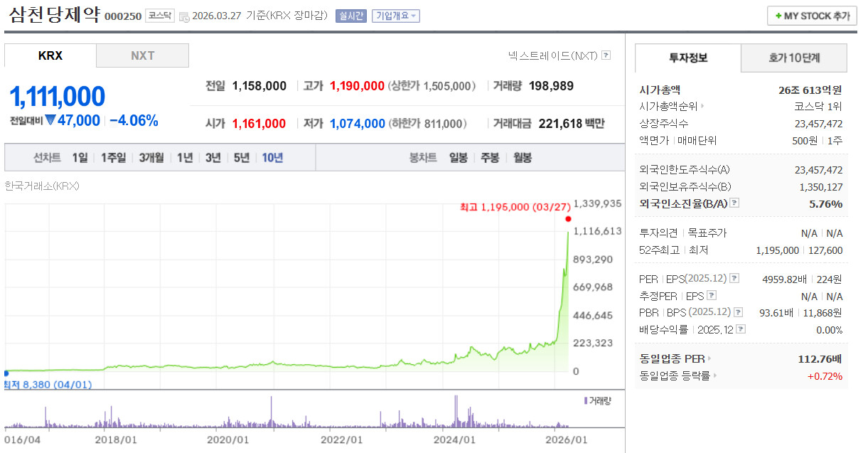This screenshot has height=453, width=868.
Task: Open the 투자정보 tab
Action: 688,58
